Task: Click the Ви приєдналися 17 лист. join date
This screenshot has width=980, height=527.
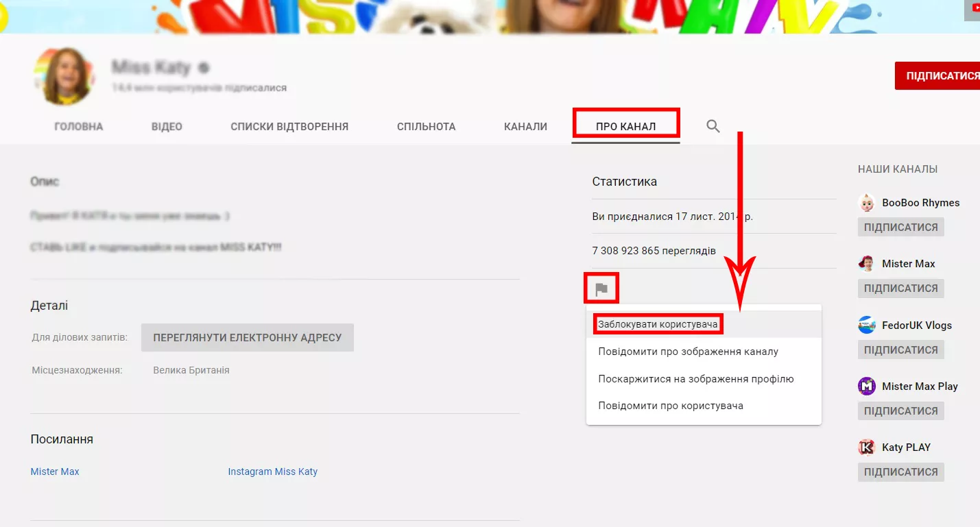Action: pos(673,217)
